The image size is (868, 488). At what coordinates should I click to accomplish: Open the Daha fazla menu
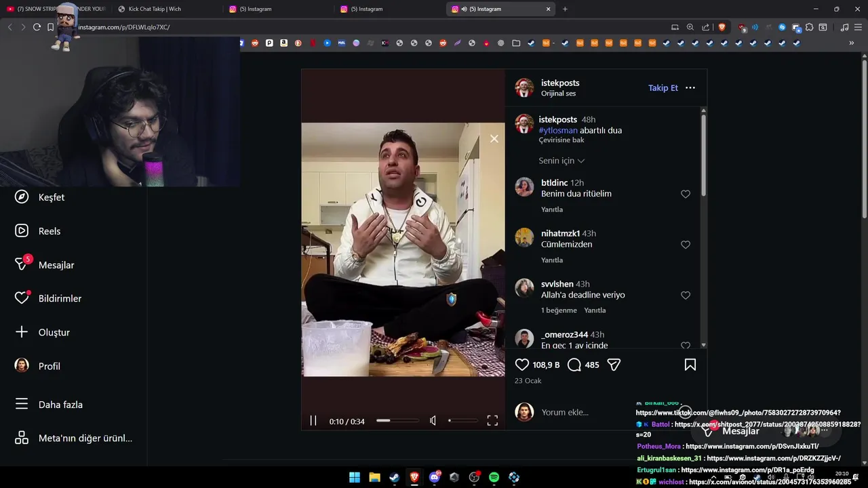pyautogui.click(x=48, y=405)
